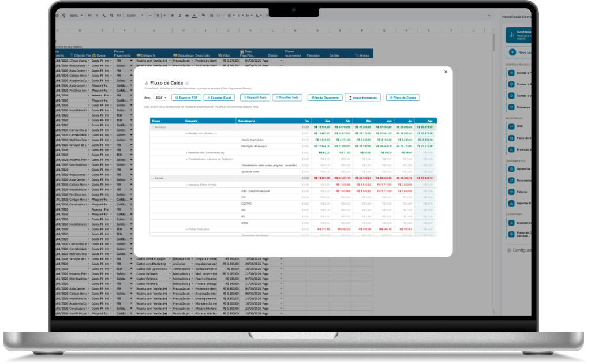591x364 pixels.
Task: Click the Faturas icon in sidebar
Action: [x=511, y=192]
